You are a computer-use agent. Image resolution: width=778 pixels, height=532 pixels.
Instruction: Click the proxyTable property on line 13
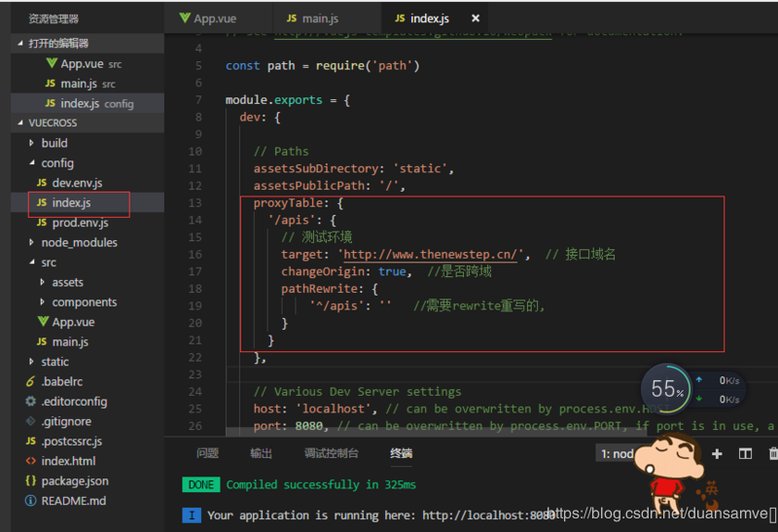point(288,203)
